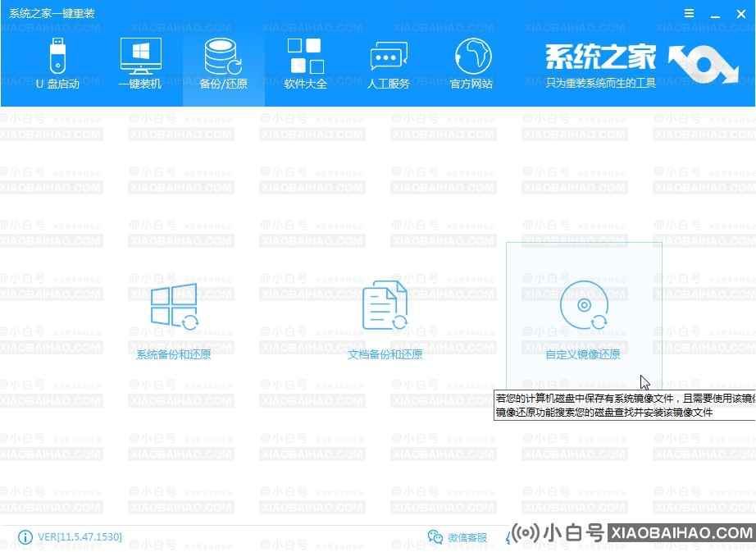This screenshot has height=552, width=756.
Task: Click the 备份/还原 tab label
Action: tap(223, 84)
